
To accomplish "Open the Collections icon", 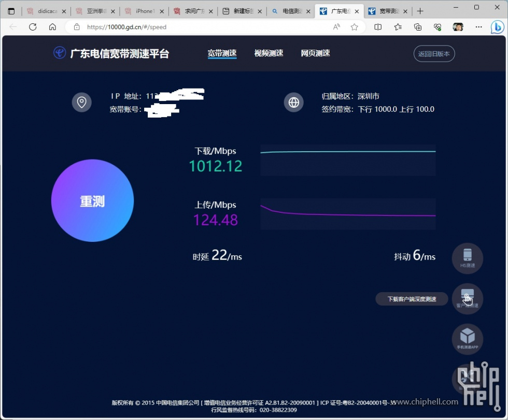I will tap(418, 27).
